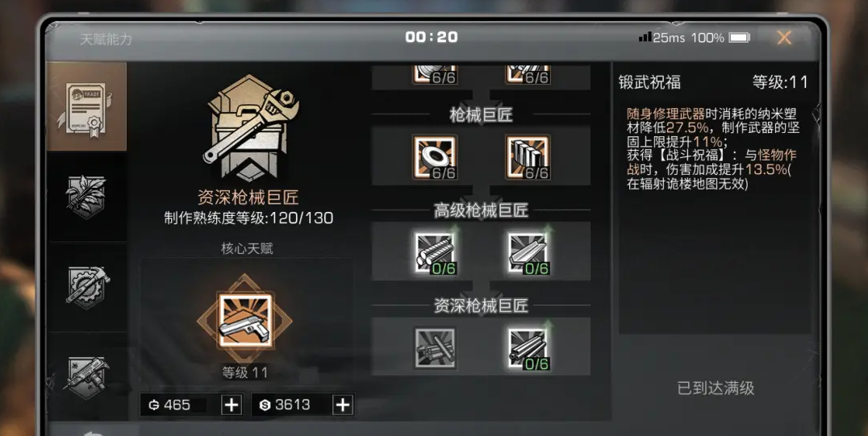Select left 0/6 pipes skill under 高级枪械巨匠
The image size is (868, 436).
pyautogui.click(x=435, y=252)
